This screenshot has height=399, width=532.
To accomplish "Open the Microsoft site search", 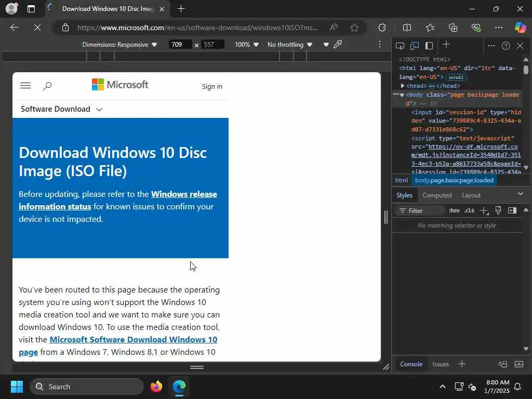I will [x=47, y=86].
